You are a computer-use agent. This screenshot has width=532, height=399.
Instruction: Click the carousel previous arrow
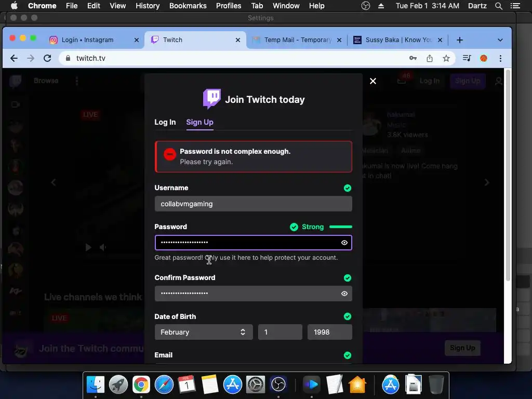pos(54,182)
